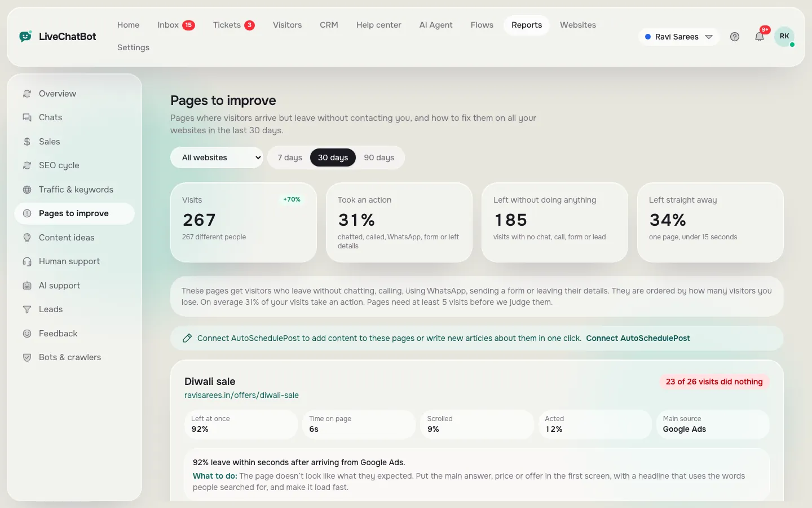Image resolution: width=812 pixels, height=508 pixels.
Task: Open the Websites tab
Action: tap(578, 25)
